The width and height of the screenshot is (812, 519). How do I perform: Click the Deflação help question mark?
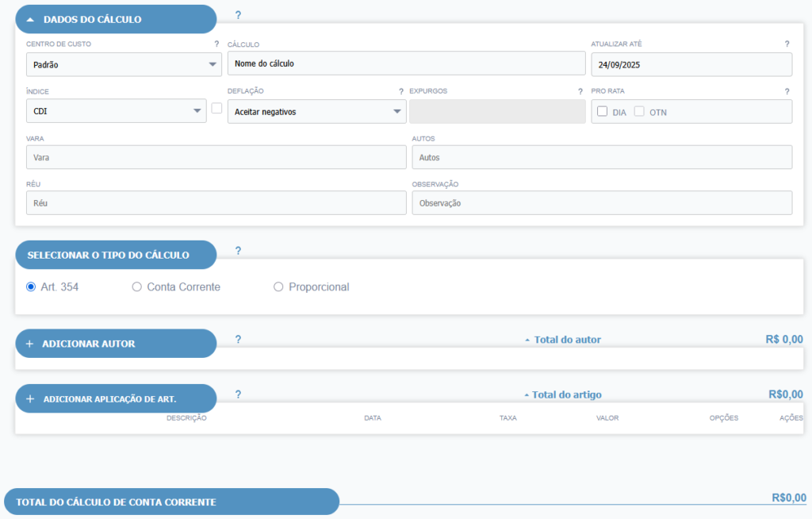(401, 91)
